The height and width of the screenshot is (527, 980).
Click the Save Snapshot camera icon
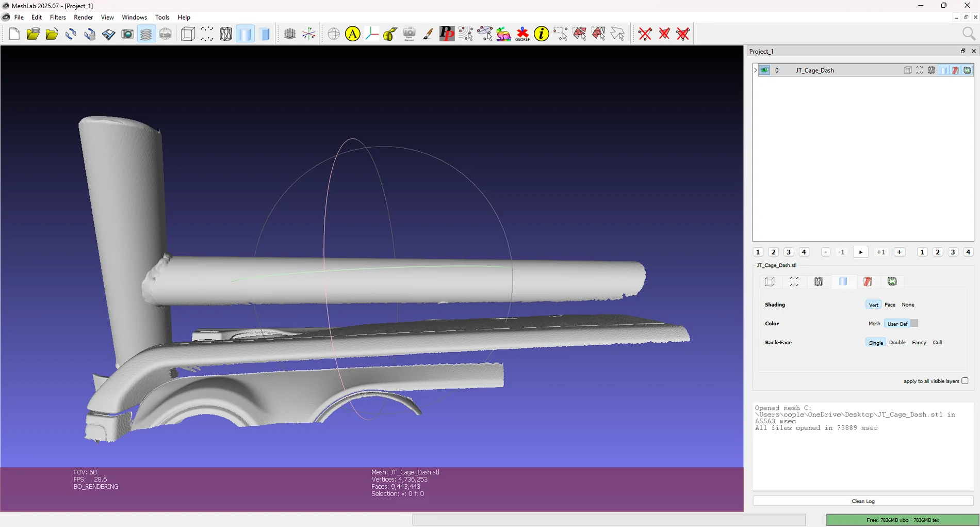pos(127,34)
